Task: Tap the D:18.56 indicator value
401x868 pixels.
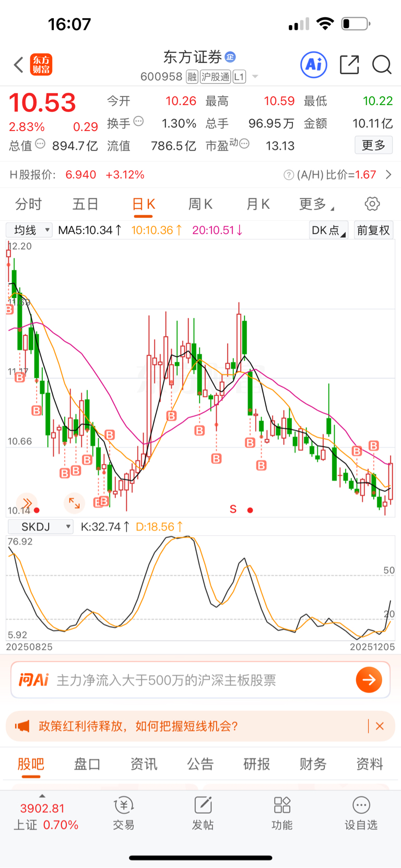Action: click(159, 527)
